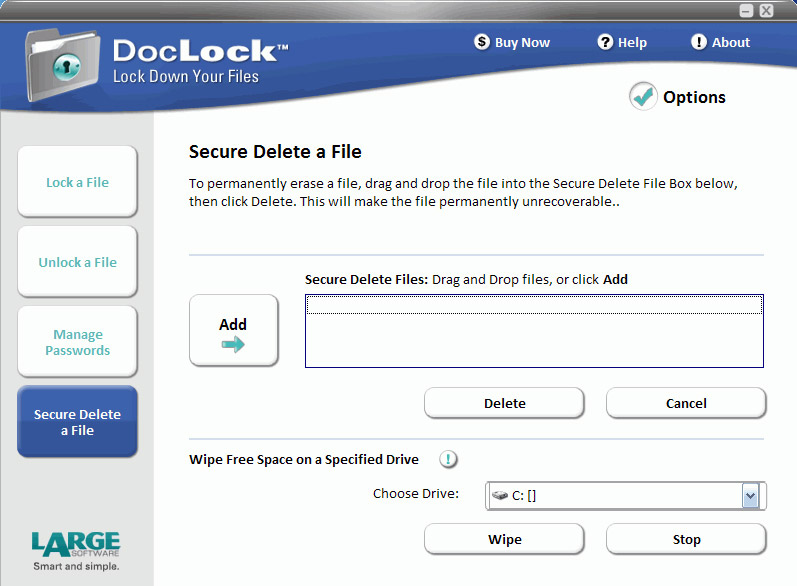Open the Lock a File section
This screenshot has height=586, width=797.
point(77,182)
